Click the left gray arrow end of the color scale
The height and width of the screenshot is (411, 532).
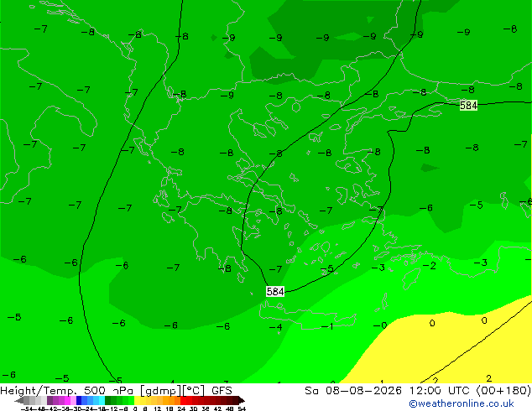(19, 401)
